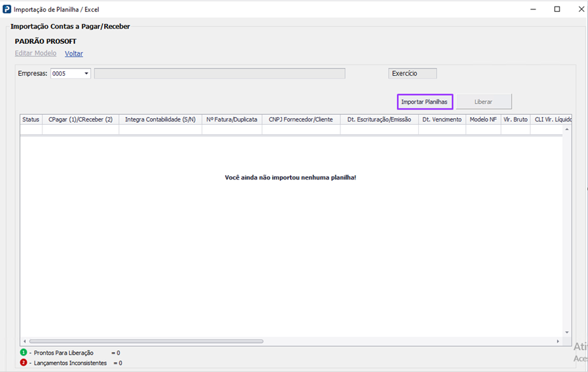Screen dimensions: 588x372
Task: Click the horizontal scrollbar thumb of the grid
Action: tap(146, 341)
